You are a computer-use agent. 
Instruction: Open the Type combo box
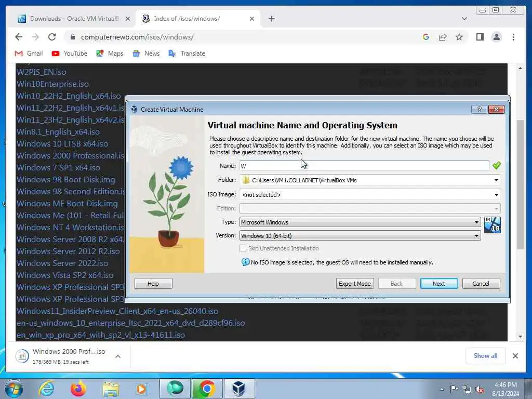[360, 222]
